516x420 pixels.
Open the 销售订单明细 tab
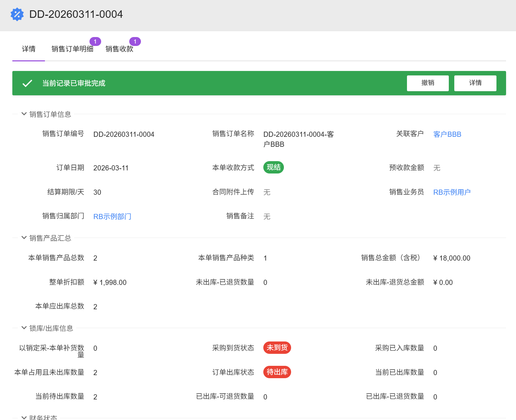[72, 49]
